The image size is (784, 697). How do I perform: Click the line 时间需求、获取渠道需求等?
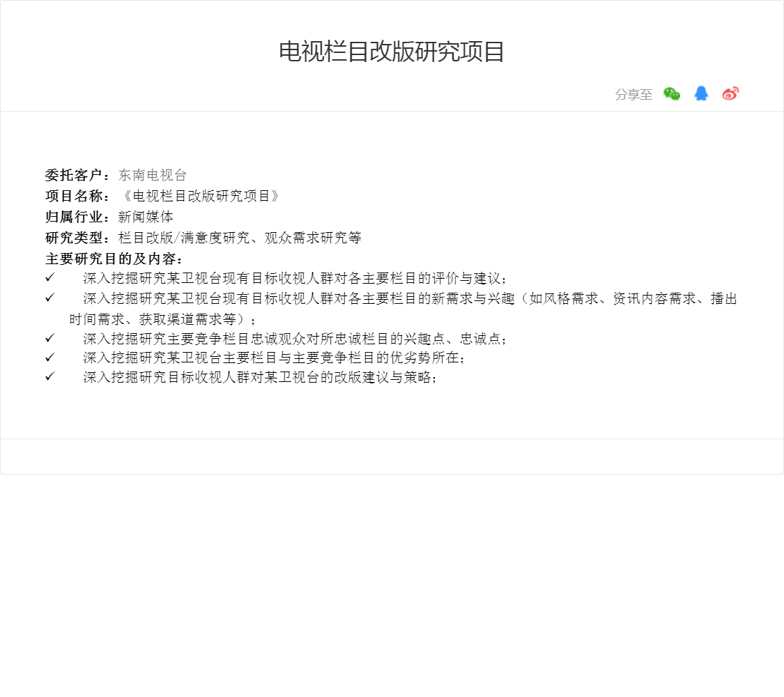(x=162, y=319)
